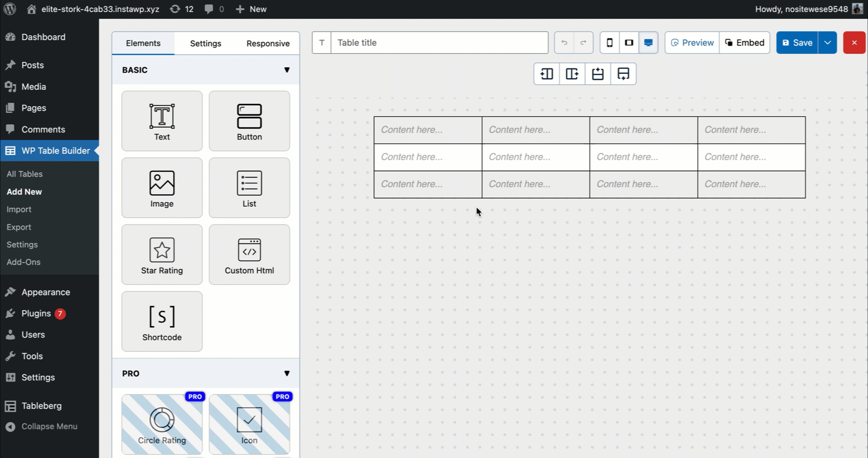The image size is (868, 458).
Task: Collapse the BASIC elements section
Action: coord(286,70)
